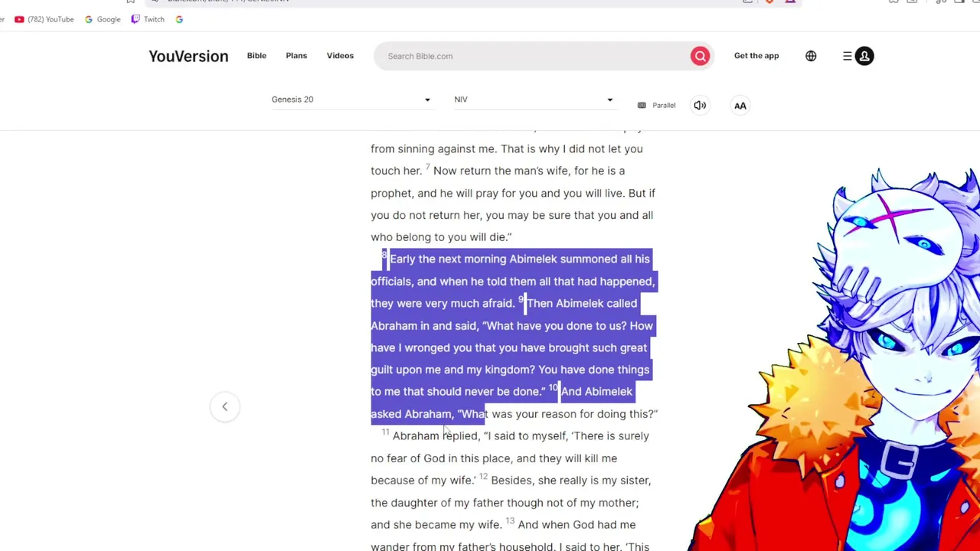Click verse 7 text "Now return the man's wife"

pyautogui.click(x=501, y=171)
